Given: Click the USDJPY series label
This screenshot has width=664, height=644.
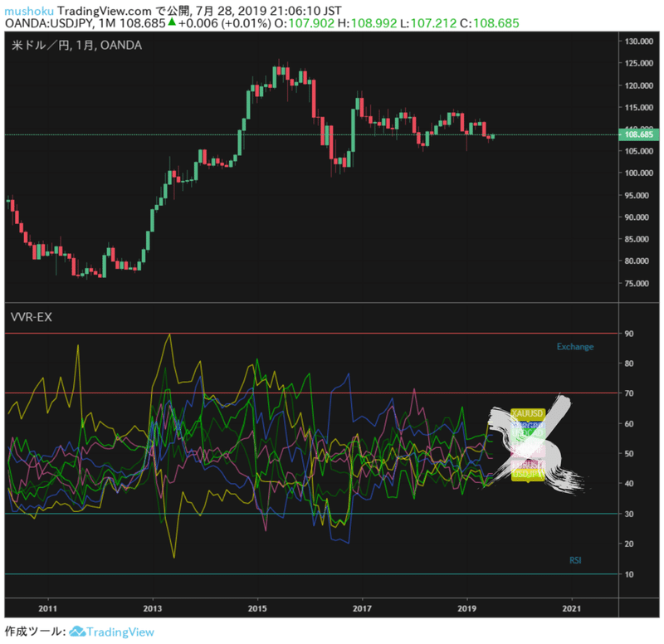Looking at the screenshot, I should (527, 474).
